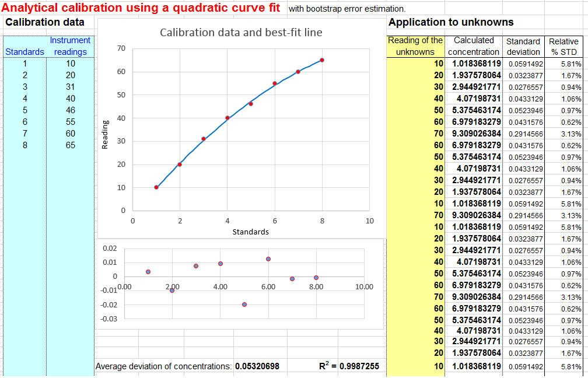The image size is (588, 378).
Task: Click the 'Reading of the unknowns' header cell
Action: point(414,47)
